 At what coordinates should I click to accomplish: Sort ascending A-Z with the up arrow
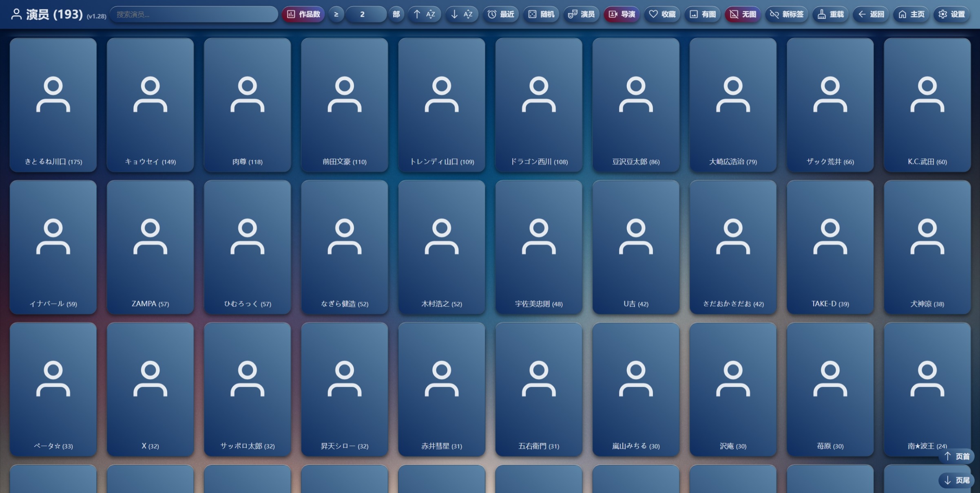(424, 14)
